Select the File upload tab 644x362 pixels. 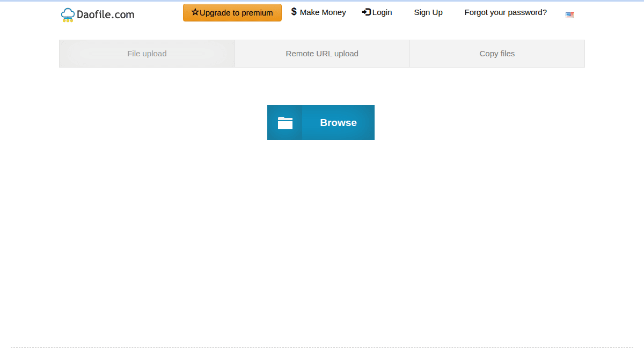point(147,53)
